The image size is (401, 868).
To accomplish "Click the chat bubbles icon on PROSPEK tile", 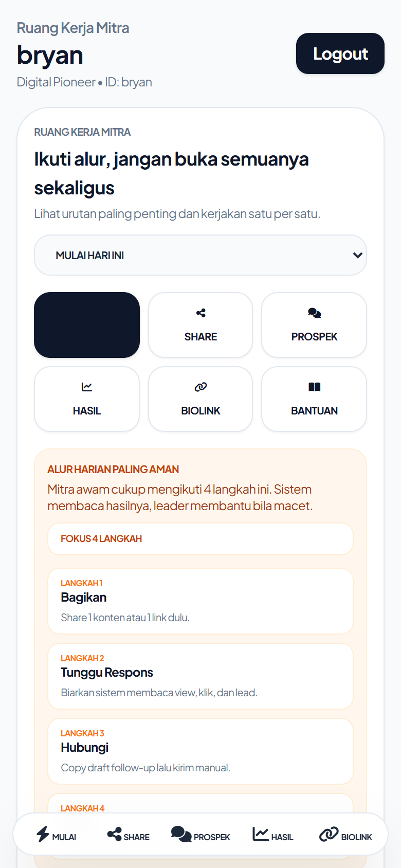I will (x=314, y=313).
